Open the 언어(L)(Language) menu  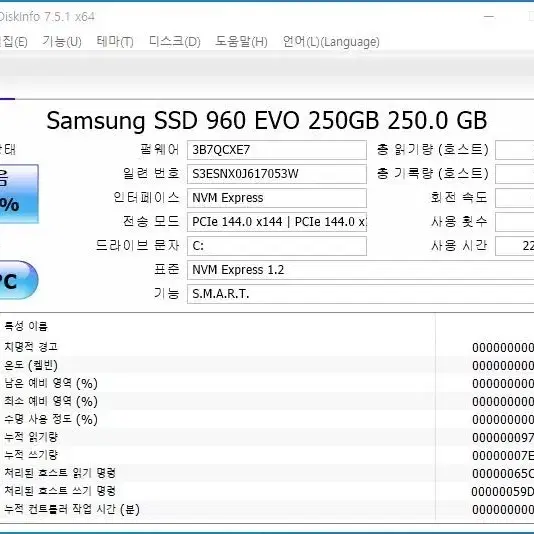(x=331, y=42)
